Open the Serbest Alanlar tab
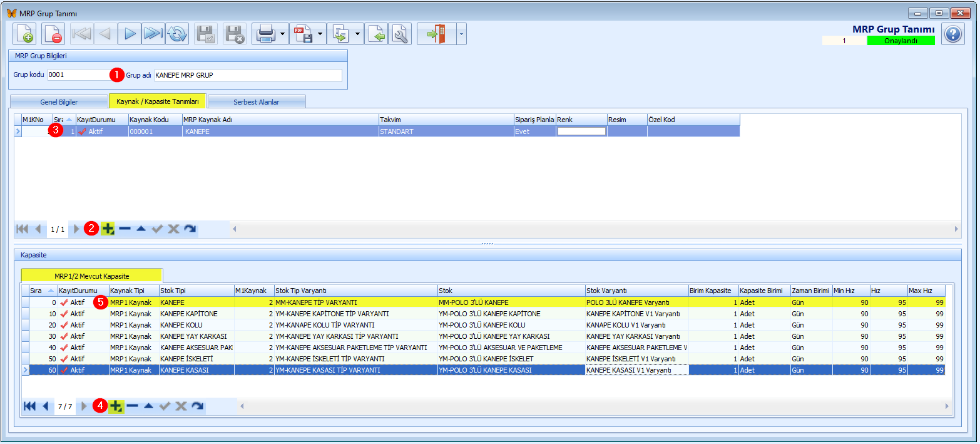 257,101
